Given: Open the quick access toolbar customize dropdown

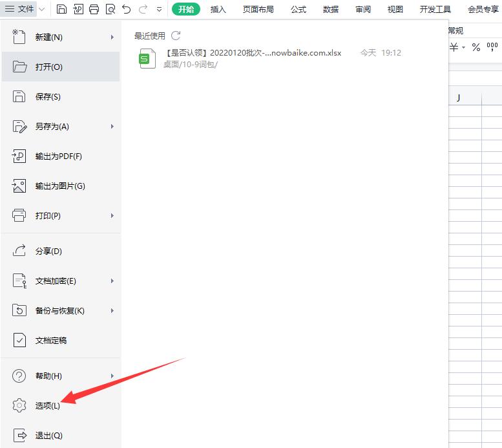Looking at the screenshot, I should click(159, 10).
